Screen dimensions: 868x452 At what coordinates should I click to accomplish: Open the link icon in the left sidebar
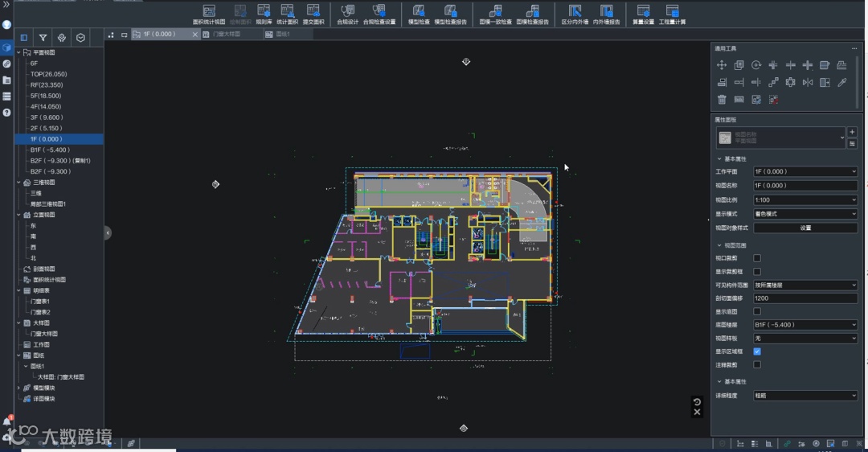pos(6,64)
